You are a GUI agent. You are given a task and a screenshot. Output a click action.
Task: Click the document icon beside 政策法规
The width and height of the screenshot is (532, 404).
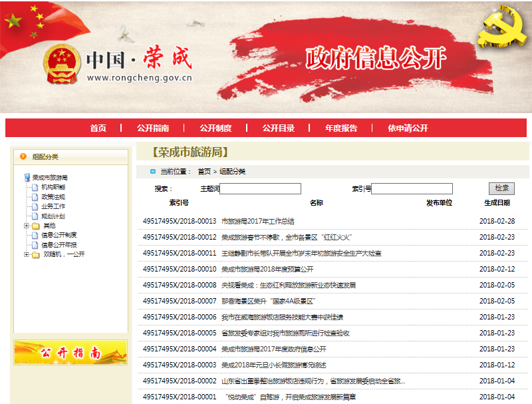pos(35,197)
